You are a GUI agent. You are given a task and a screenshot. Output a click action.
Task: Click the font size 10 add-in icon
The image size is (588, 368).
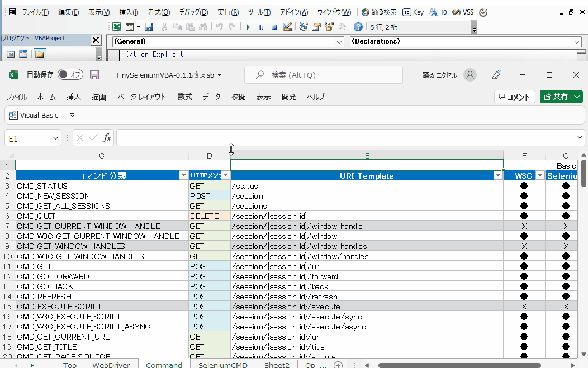[x=438, y=12]
